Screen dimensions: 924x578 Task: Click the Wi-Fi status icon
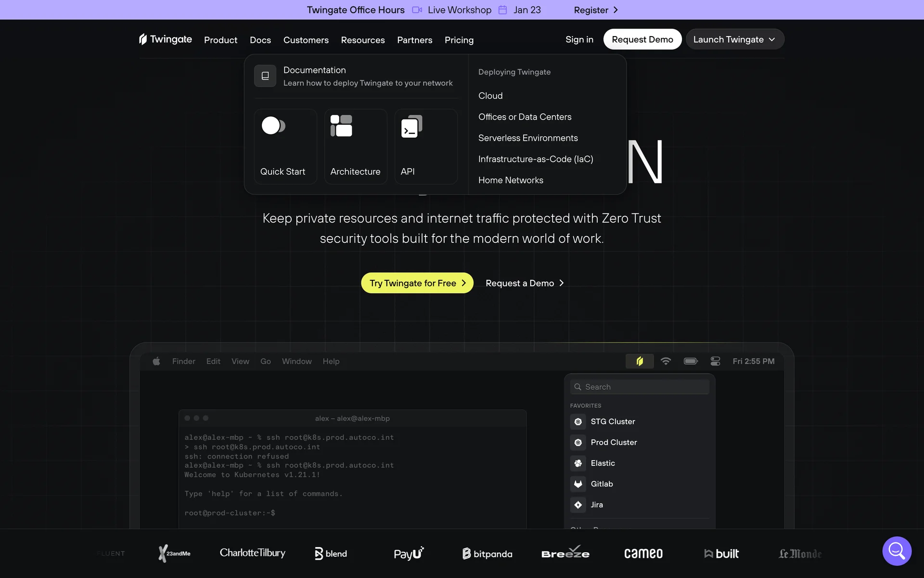coord(666,361)
